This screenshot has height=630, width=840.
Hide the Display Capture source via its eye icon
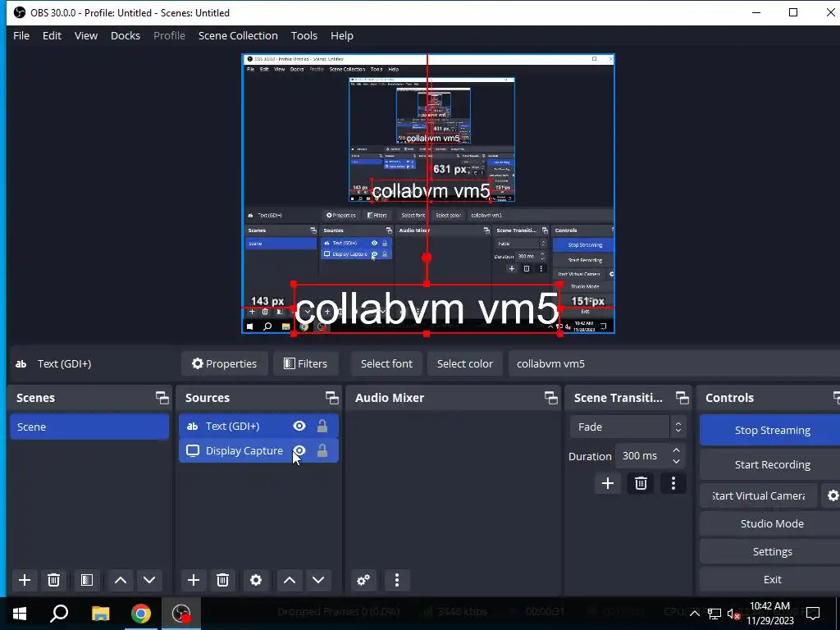(x=299, y=450)
